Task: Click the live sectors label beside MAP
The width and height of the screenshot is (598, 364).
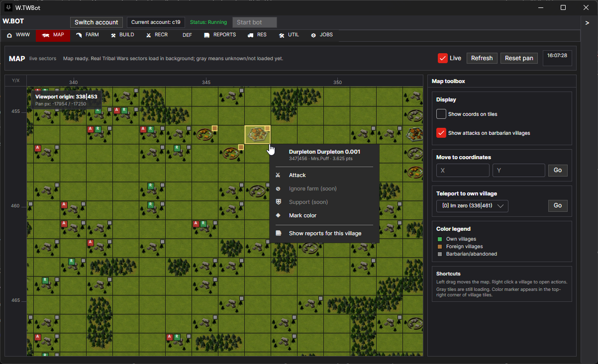Action: pos(43,59)
